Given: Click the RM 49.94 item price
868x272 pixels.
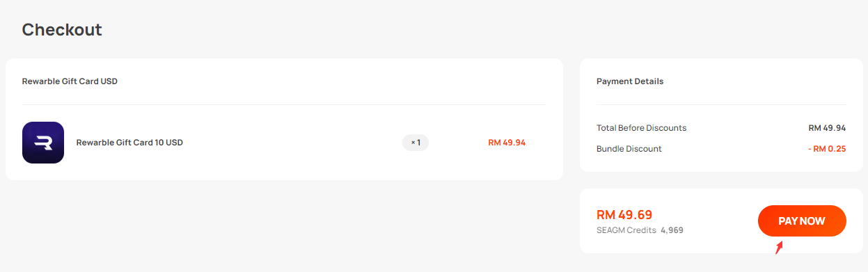Looking at the screenshot, I should 507,143.
